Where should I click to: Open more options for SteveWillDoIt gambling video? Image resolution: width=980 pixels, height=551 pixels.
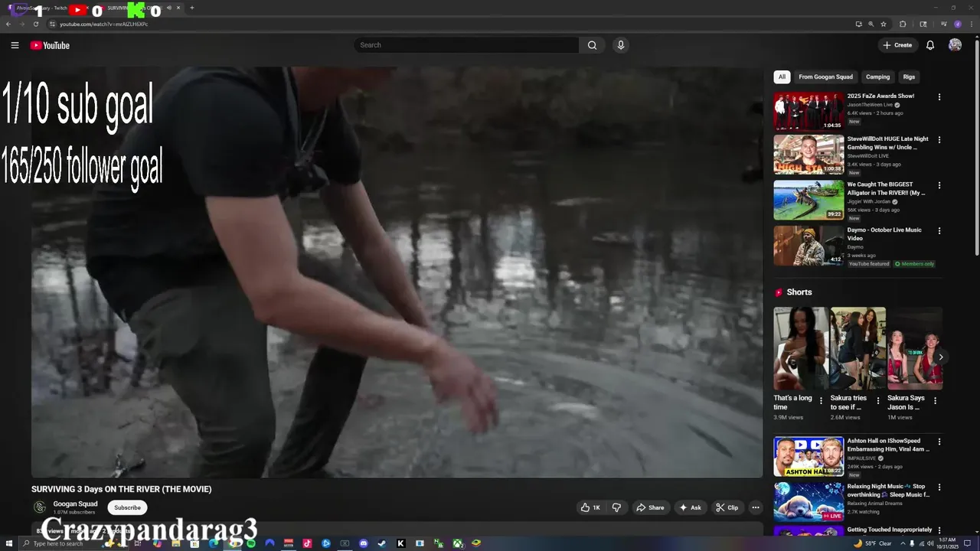tap(939, 140)
